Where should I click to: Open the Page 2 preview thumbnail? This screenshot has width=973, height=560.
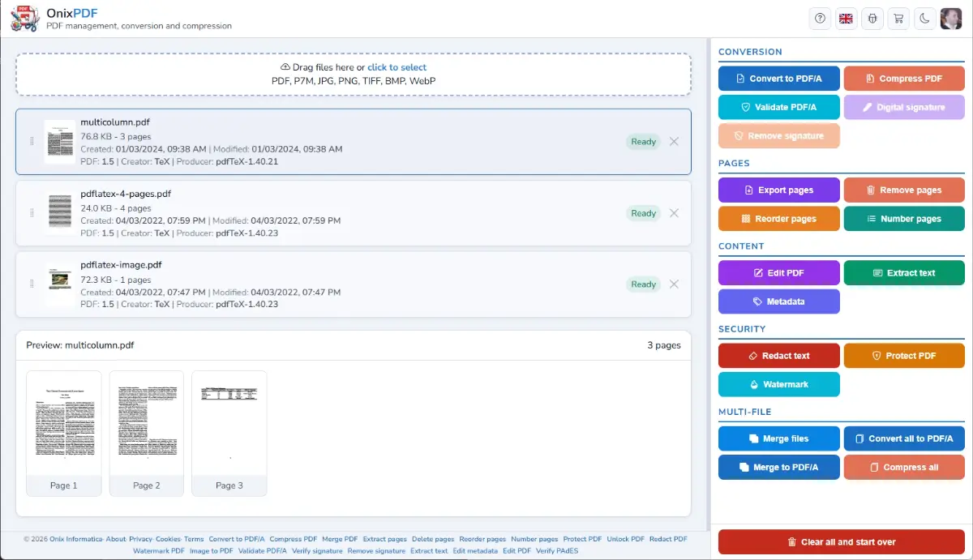coord(147,433)
